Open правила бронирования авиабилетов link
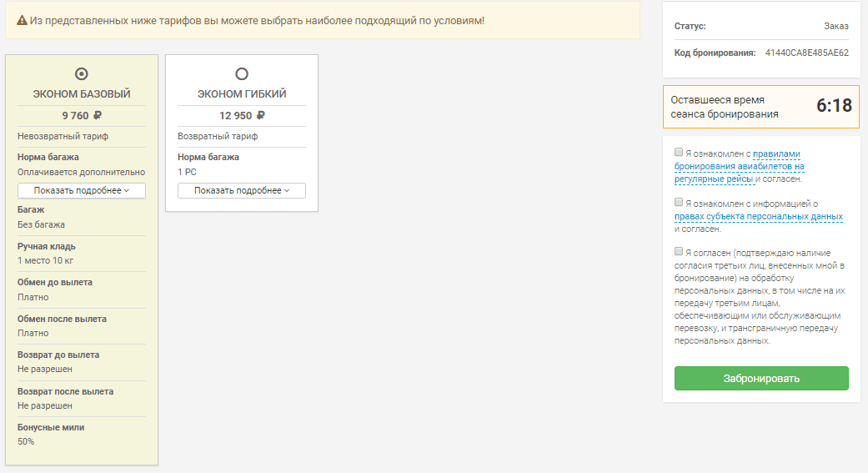Viewport: 868px width, 473px height. (x=739, y=166)
